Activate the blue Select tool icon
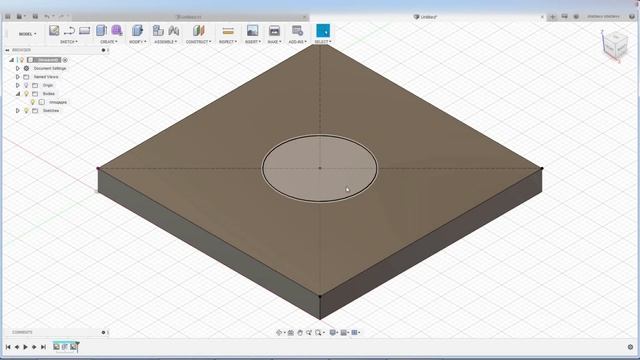640x360 pixels. [323, 31]
